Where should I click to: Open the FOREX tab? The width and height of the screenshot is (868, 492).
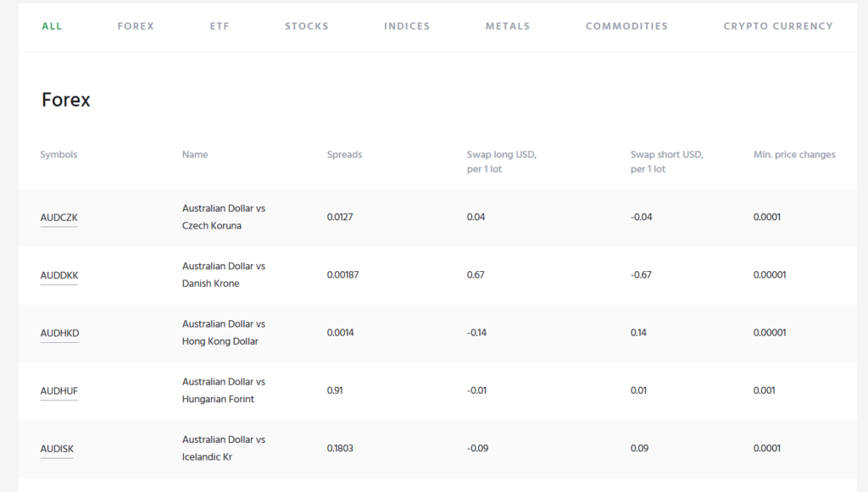click(136, 26)
